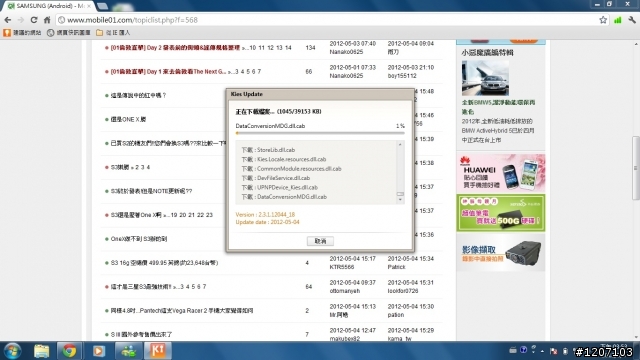Click the BMW car ad thumbnail
640x360 pixels.
pos(485,78)
